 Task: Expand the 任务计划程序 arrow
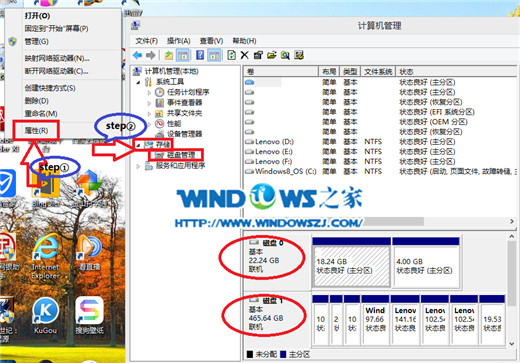point(149,93)
